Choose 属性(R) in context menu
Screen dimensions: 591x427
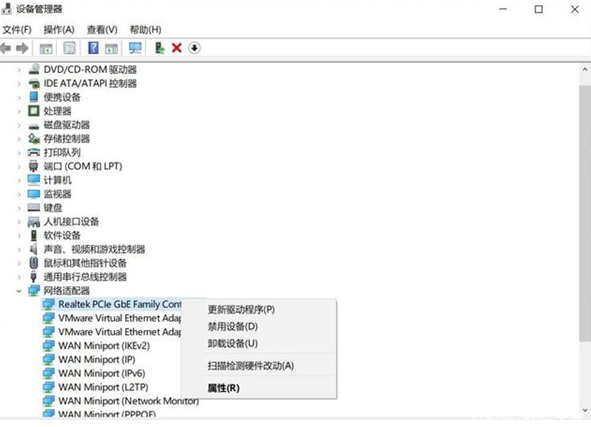tap(224, 388)
